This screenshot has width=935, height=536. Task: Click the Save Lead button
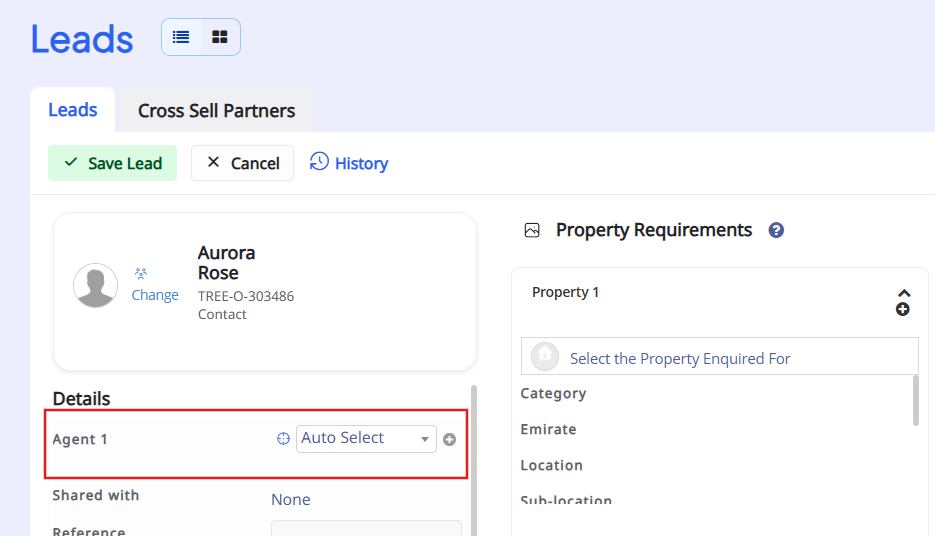(x=112, y=163)
